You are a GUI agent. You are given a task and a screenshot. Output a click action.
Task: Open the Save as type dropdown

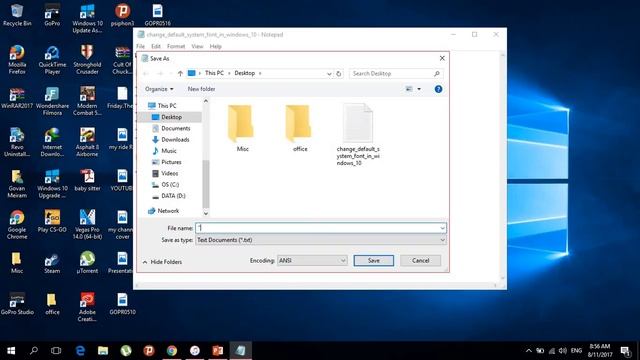(321, 240)
